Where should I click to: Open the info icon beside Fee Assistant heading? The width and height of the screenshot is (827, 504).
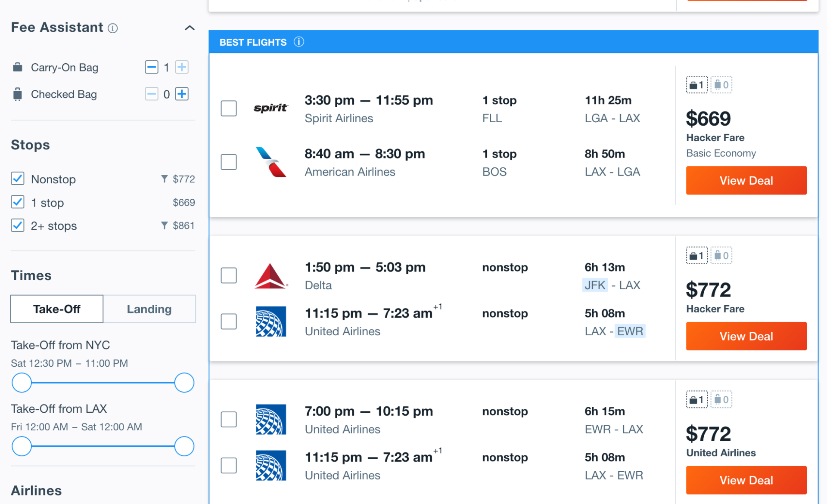tap(113, 28)
